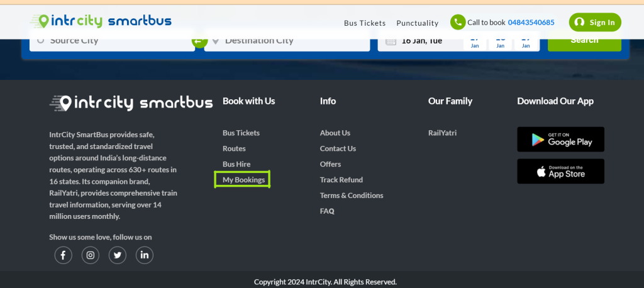
Task: Open the RailYatri family link
Action: coord(442,133)
